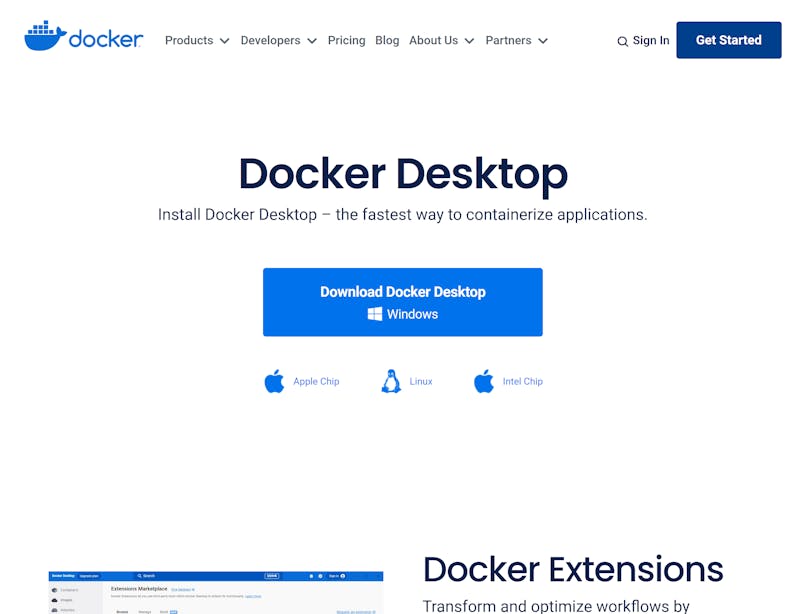
Task: Click the Docker whale logo
Action: (84, 36)
